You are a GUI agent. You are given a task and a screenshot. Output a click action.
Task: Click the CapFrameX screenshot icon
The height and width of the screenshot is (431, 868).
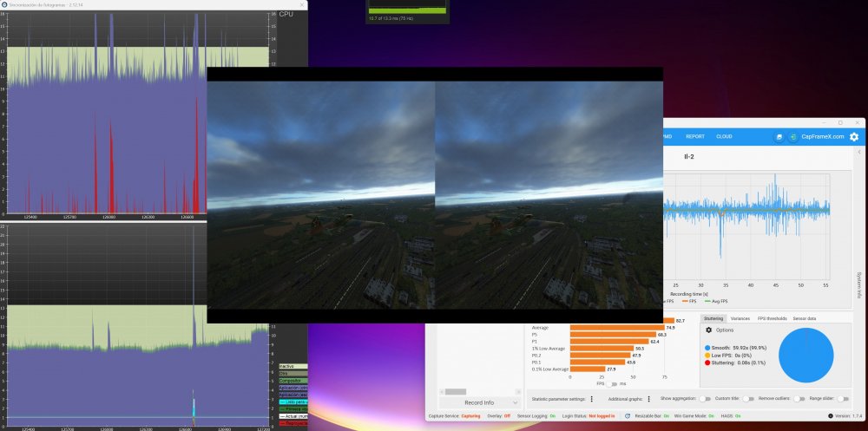pos(779,137)
